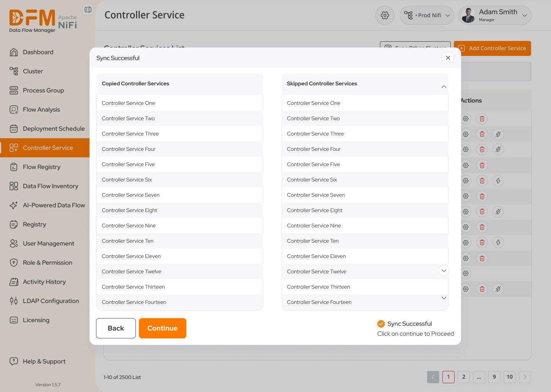
Task: Go to page 2 of the list
Action: [x=464, y=377]
